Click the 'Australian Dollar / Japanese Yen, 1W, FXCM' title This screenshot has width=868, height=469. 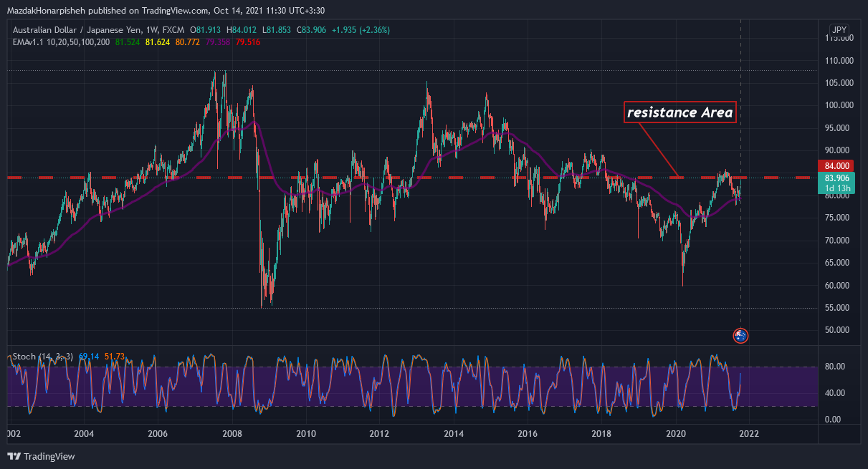tap(97, 30)
